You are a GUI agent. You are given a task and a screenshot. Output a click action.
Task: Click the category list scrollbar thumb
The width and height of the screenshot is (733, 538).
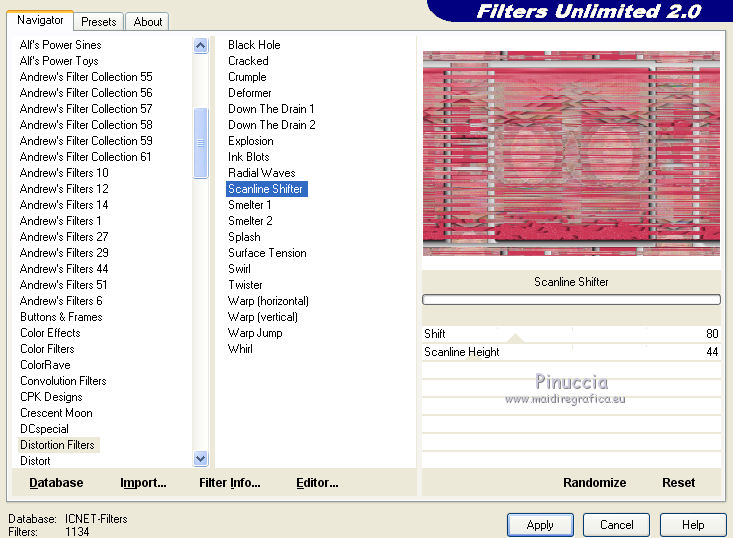tap(201, 143)
